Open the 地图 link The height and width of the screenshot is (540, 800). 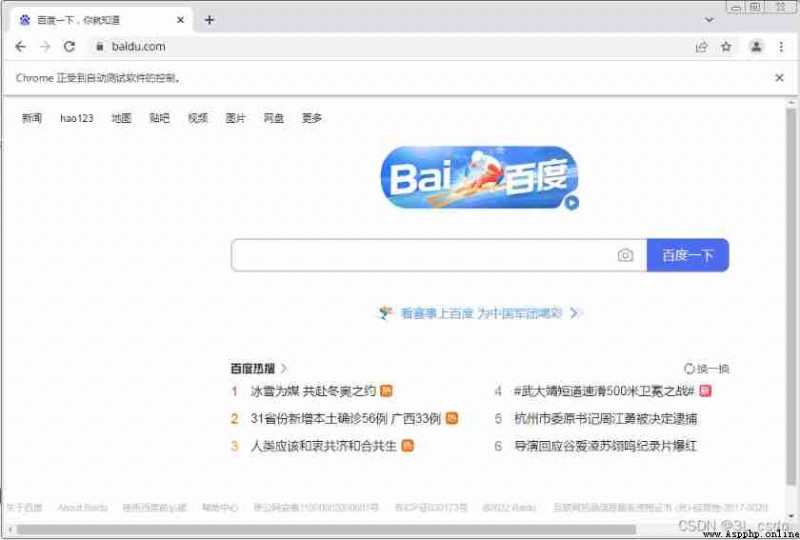pyautogui.click(x=121, y=118)
